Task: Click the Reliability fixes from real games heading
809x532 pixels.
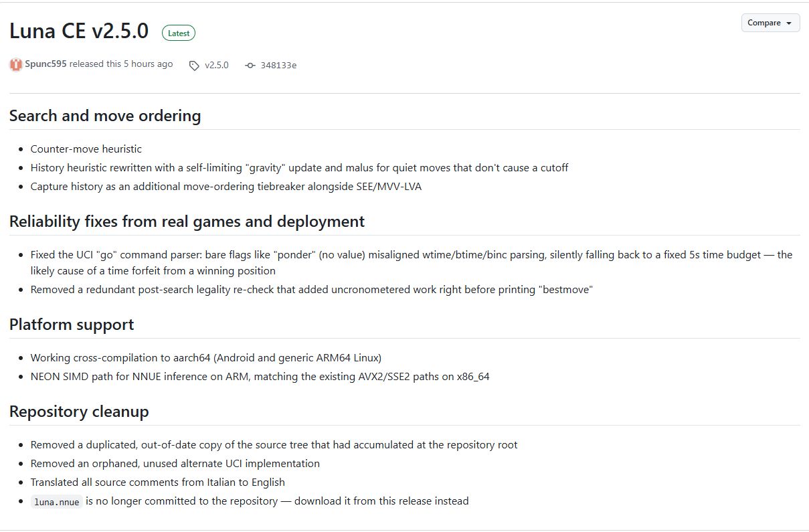Action: [x=187, y=221]
